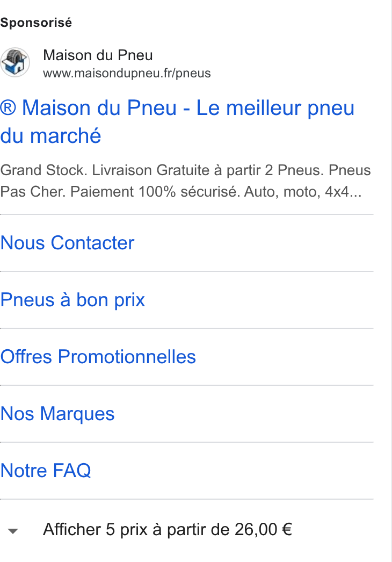The height and width of the screenshot is (562, 392).
Task: Expand the price list triangle arrow
Action: pos(13,531)
